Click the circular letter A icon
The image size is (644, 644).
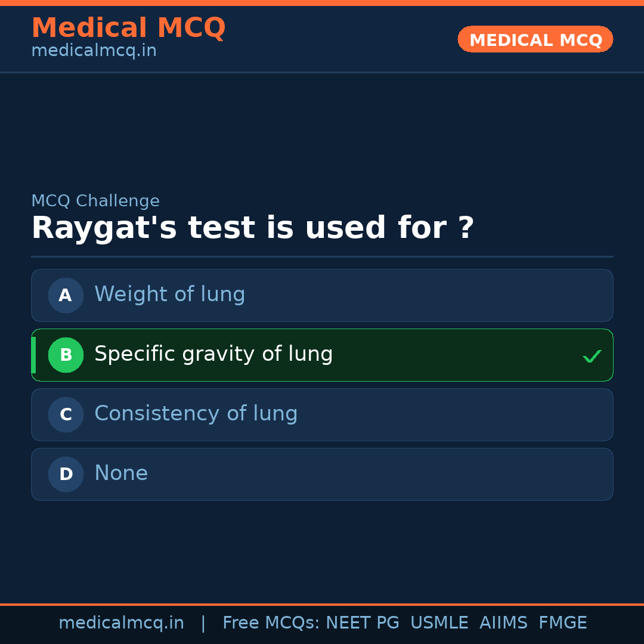(x=66, y=295)
